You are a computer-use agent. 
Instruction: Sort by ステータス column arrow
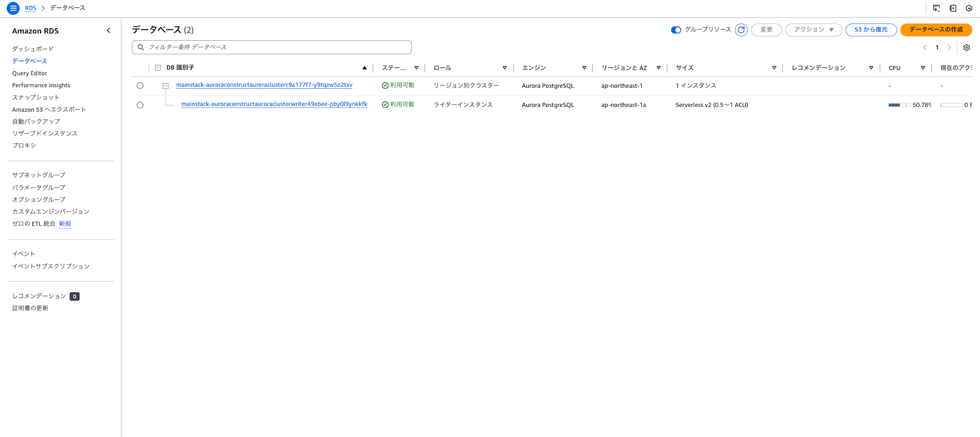click(x=416, y=68)
